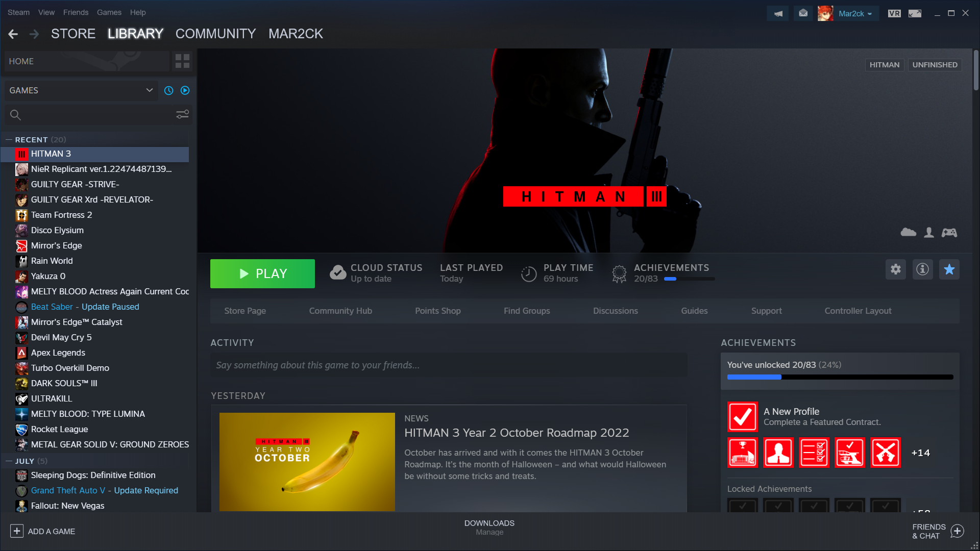Click the trophy achievement icon
This screenshot has height=551, width=980.
point(743,453)
